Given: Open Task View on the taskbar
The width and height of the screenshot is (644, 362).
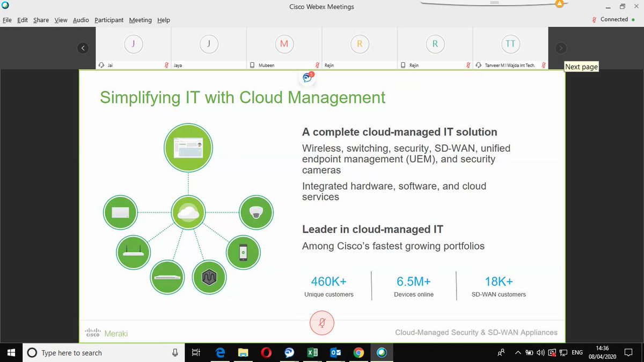Looking at the screenshot, I should click(196, 352).
